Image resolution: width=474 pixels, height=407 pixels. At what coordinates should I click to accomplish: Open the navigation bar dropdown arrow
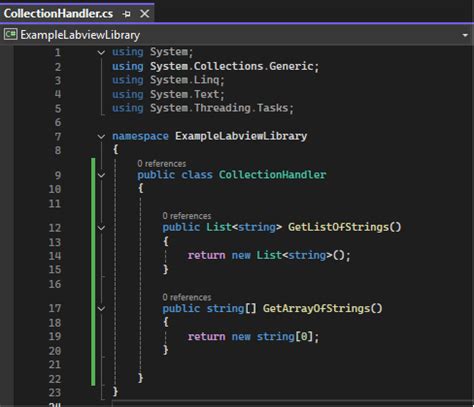[x=465, y=35]
